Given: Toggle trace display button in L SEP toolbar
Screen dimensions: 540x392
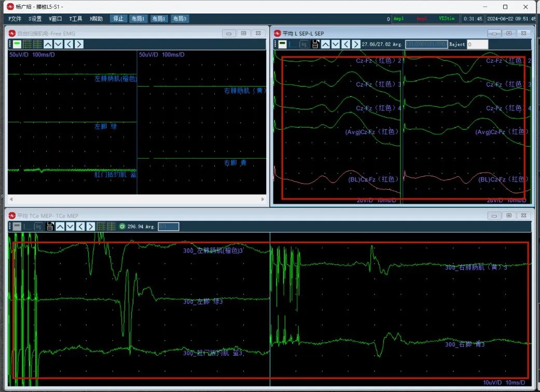Looking at the screenshot, I should (x=282, y=45).
